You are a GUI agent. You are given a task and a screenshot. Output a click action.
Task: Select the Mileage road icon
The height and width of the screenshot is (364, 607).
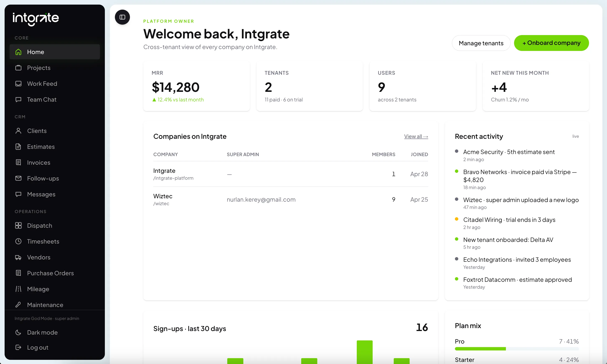coord(18,289)
